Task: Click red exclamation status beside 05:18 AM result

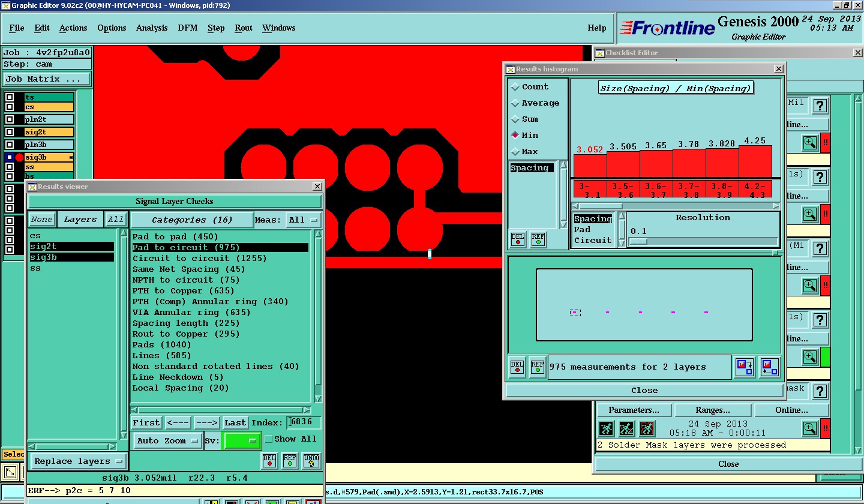Action: tap(826, 428)
